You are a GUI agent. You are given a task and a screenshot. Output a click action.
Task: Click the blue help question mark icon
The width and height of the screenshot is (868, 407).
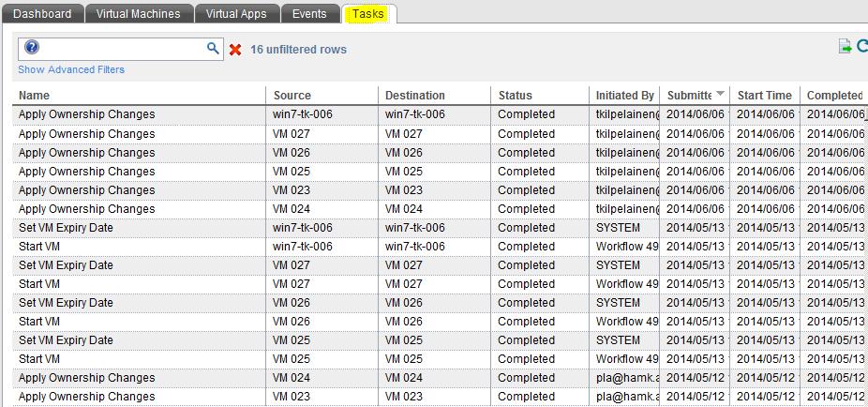coord(32,48)
